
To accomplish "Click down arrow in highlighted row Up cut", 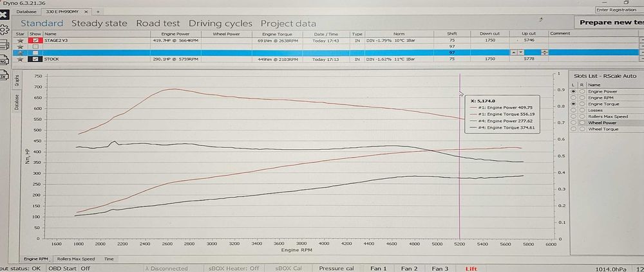I will (520, 53).
